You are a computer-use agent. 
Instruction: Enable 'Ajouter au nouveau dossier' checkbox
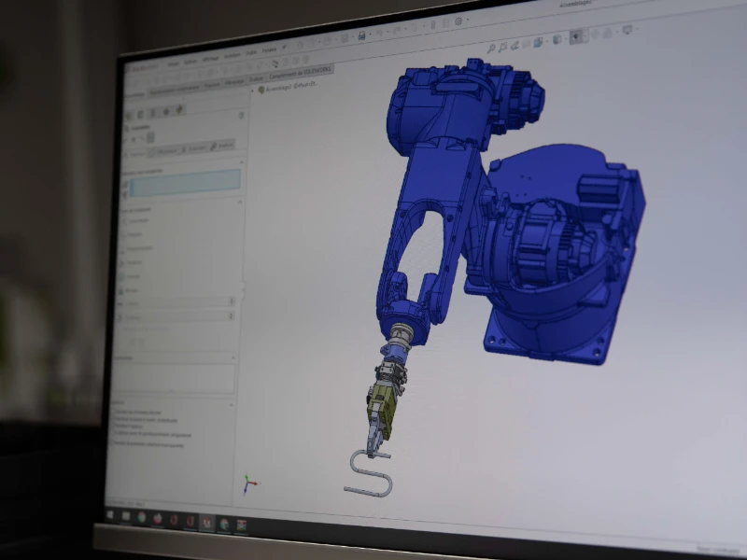tap(114, 413)
